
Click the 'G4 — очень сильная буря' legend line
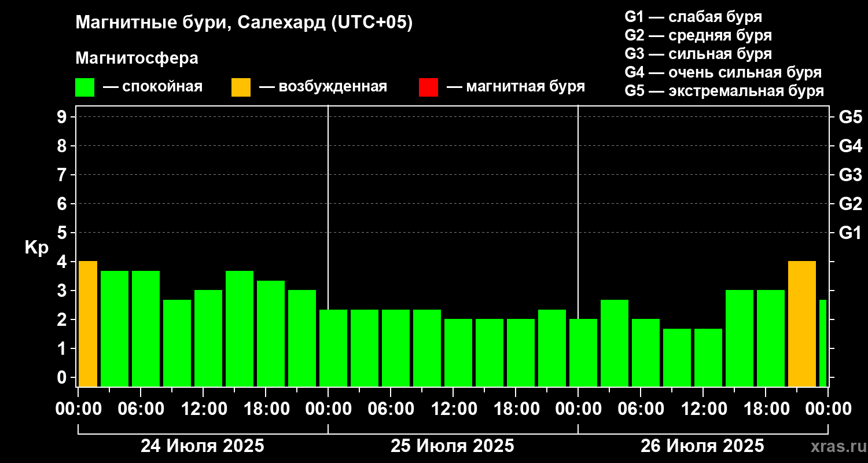point(723,72)
